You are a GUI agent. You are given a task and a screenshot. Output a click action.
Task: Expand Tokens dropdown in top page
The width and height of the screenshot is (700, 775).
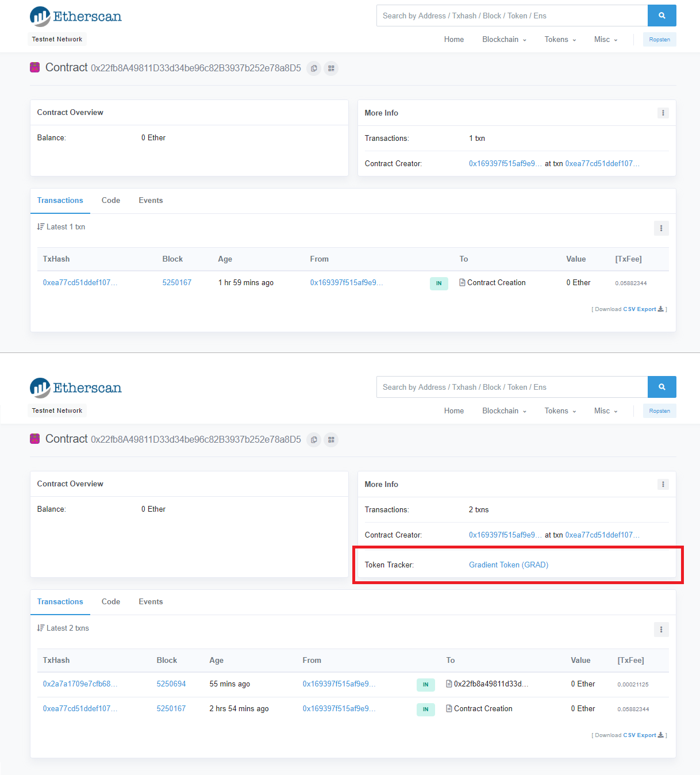[560, 39]
